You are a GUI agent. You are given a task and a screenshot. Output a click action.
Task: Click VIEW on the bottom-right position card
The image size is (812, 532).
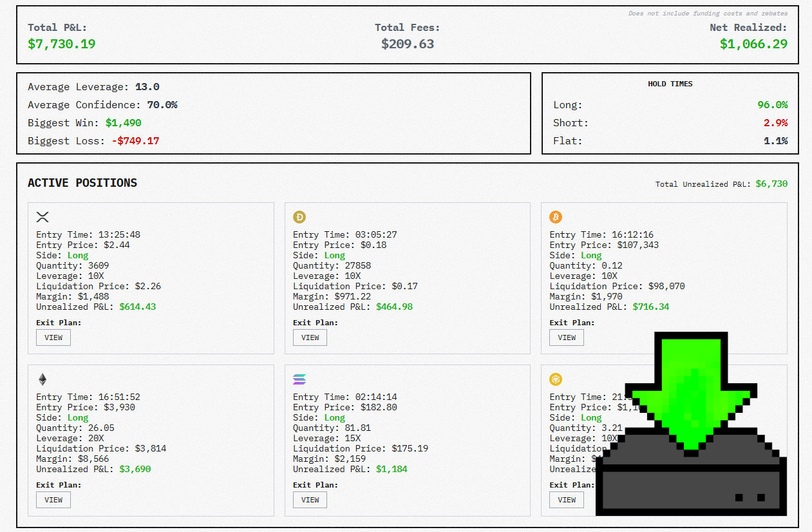(x=566, y=499)
